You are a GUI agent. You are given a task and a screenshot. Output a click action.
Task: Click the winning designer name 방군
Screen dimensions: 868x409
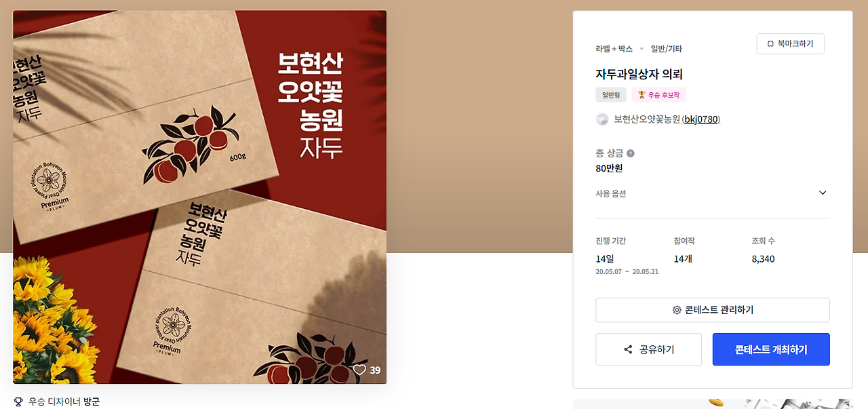coord(92,402)
